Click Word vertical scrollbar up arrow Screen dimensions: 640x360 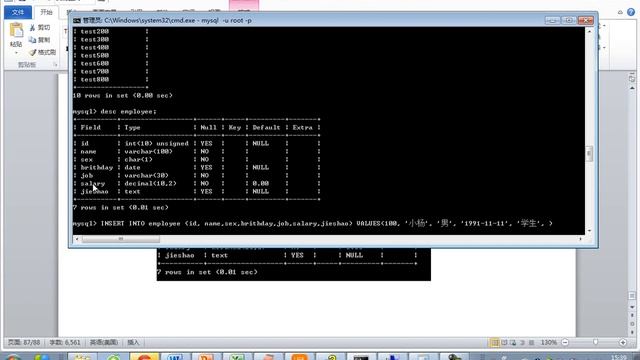click(x=632, y=88)
